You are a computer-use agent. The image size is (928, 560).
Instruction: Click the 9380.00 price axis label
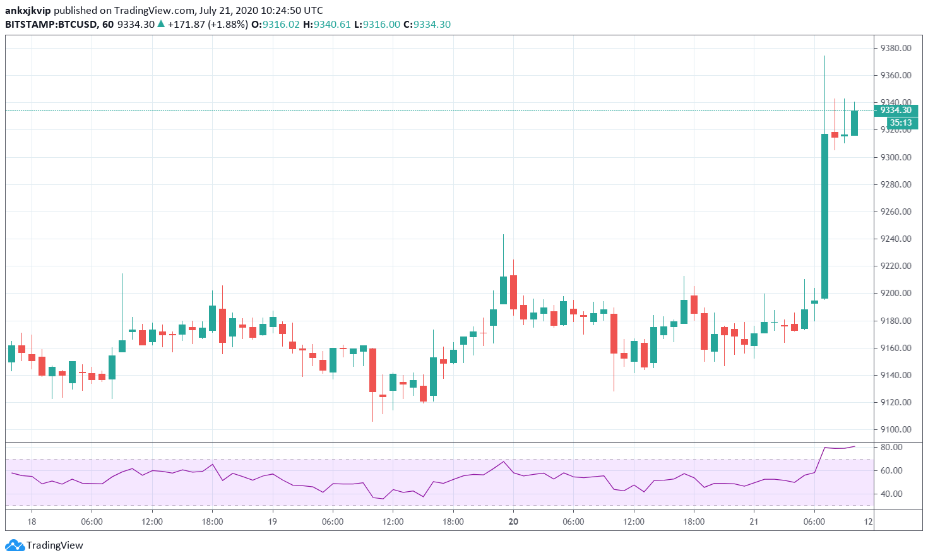895,48
